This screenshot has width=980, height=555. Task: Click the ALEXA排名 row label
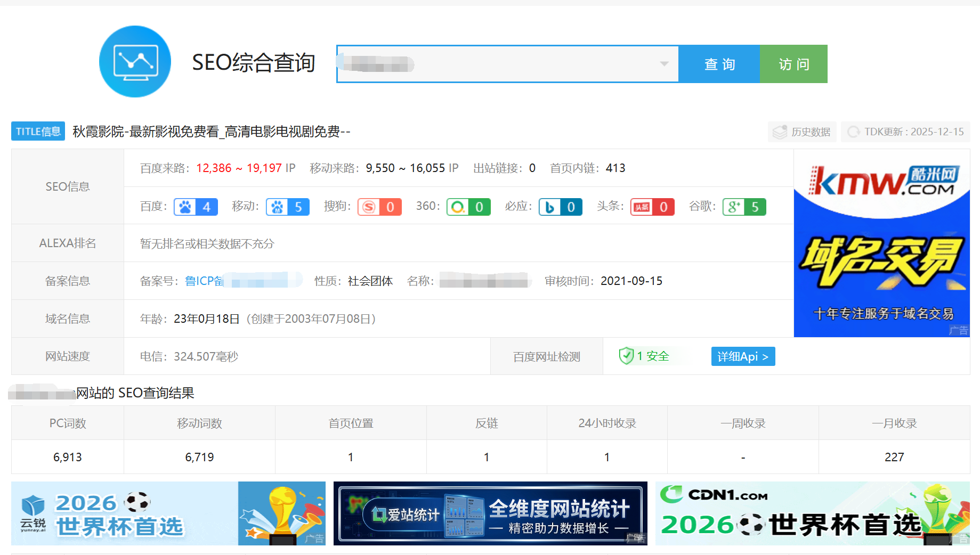pyautogui.click(x=68, y=243)
